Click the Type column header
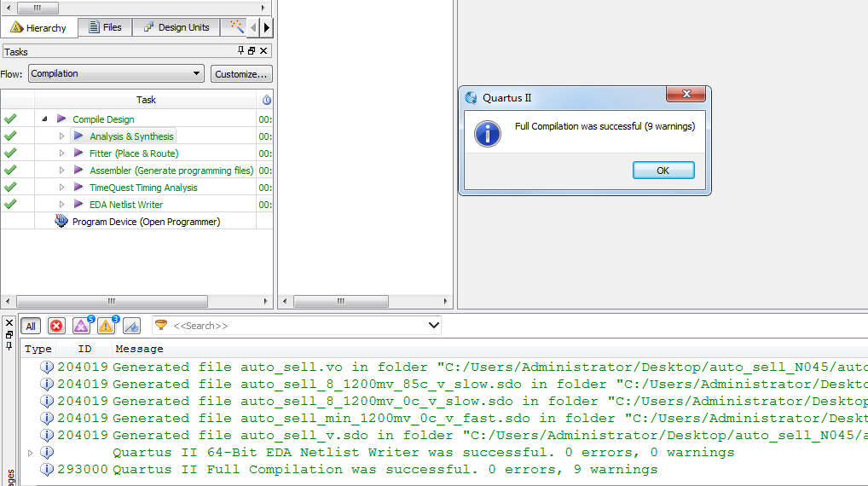 [38, 349]
